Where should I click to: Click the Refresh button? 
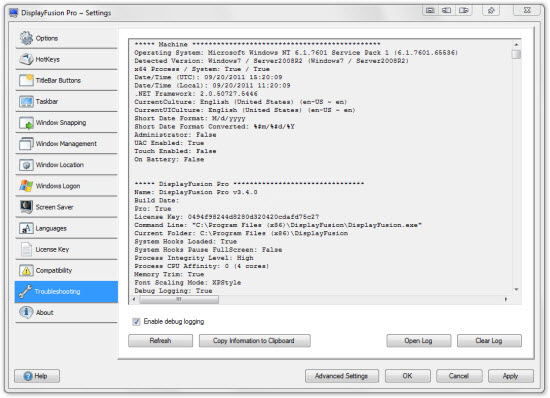point(160,340)
